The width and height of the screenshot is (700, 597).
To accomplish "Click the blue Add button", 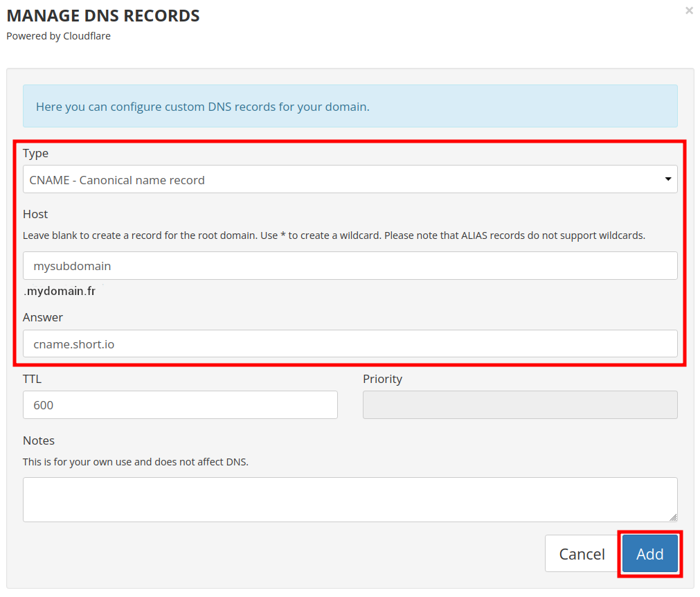I will click(x=649, y=553).
